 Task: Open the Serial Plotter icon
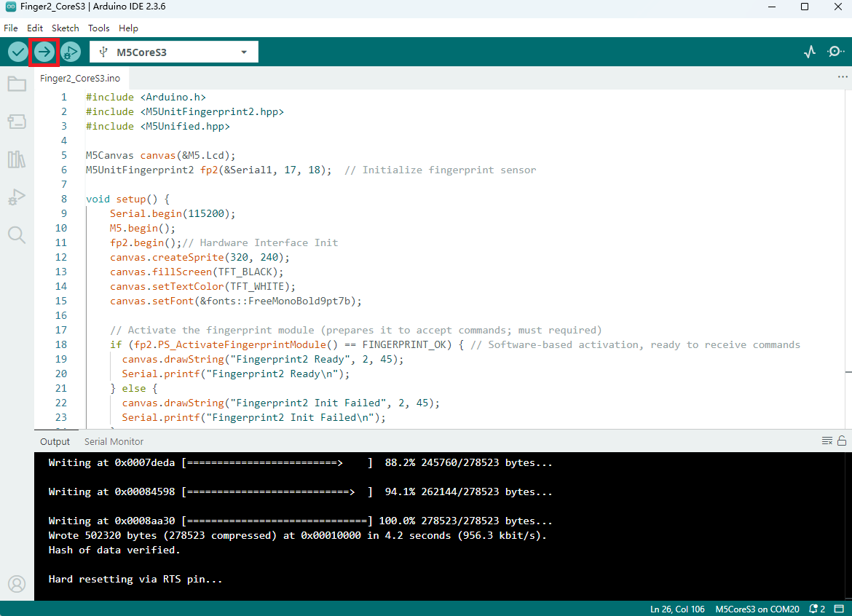pos(809,52)
